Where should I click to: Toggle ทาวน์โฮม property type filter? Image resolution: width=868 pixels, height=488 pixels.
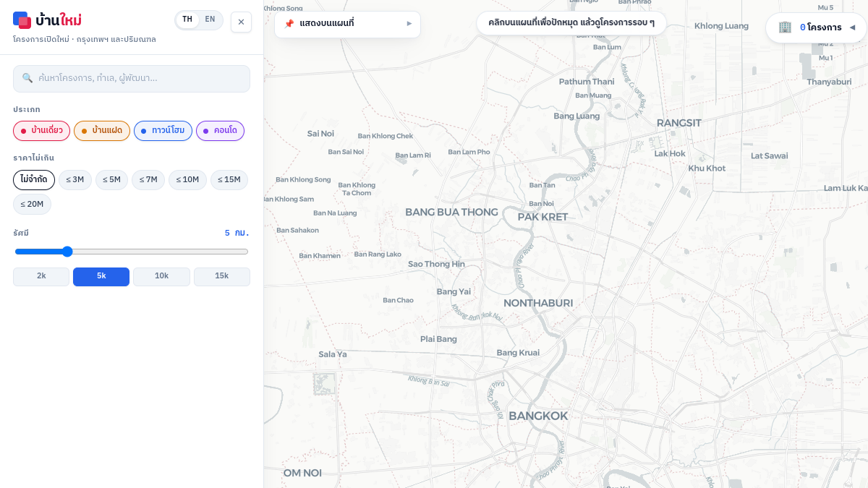(x=163, y=131)
